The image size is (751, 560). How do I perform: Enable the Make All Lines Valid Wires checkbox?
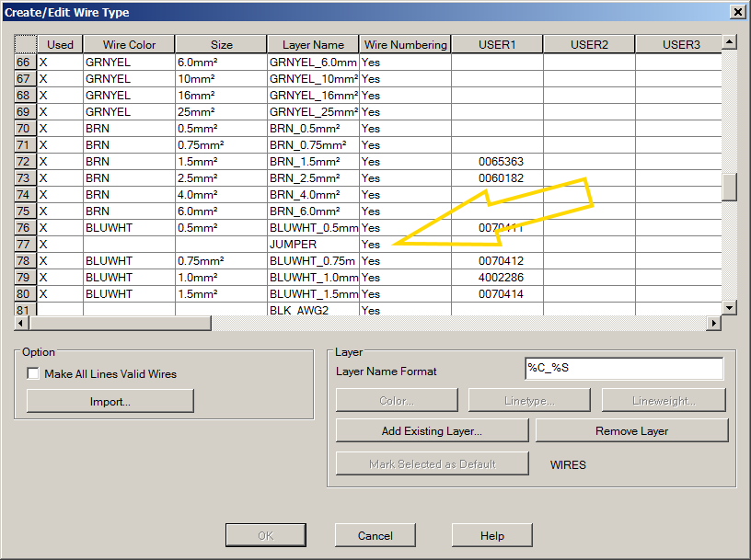pos(33,372)
